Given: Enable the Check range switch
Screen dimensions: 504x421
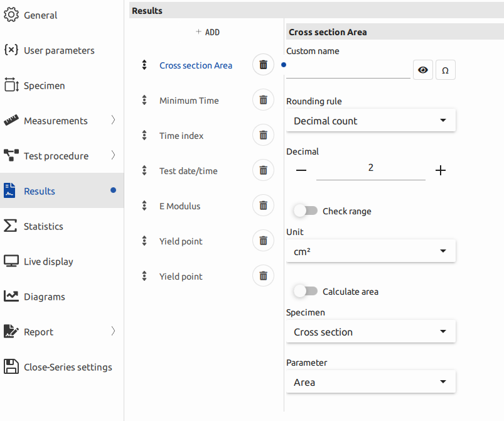Looking at the screenshot, I should pyautogui.click(x=306, y=211).
